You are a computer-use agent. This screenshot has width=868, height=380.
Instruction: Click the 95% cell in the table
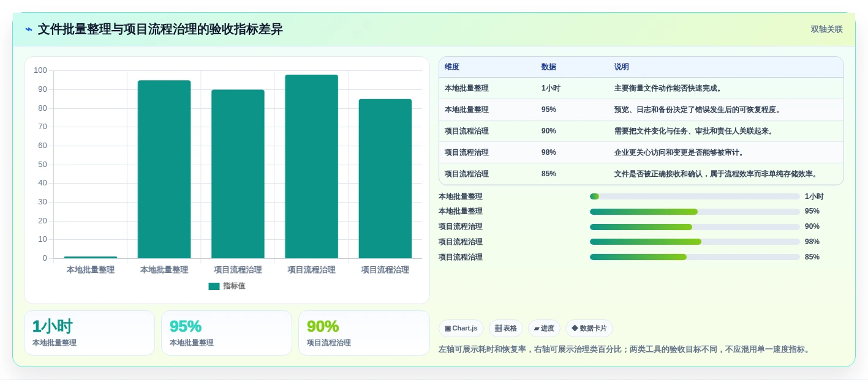pyautogui.click(x=572, y=110)
